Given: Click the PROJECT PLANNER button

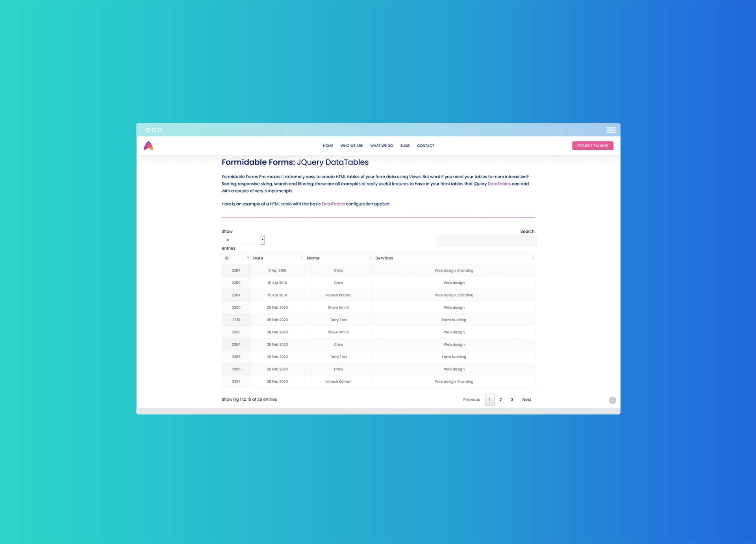Looking at the screenshot, I should tap(593, 145).
